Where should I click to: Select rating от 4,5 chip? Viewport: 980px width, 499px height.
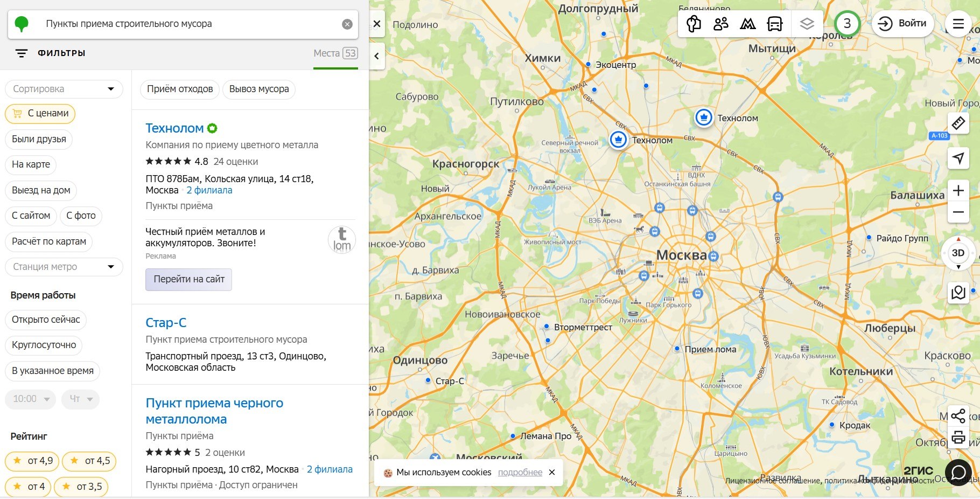[89, 461]
